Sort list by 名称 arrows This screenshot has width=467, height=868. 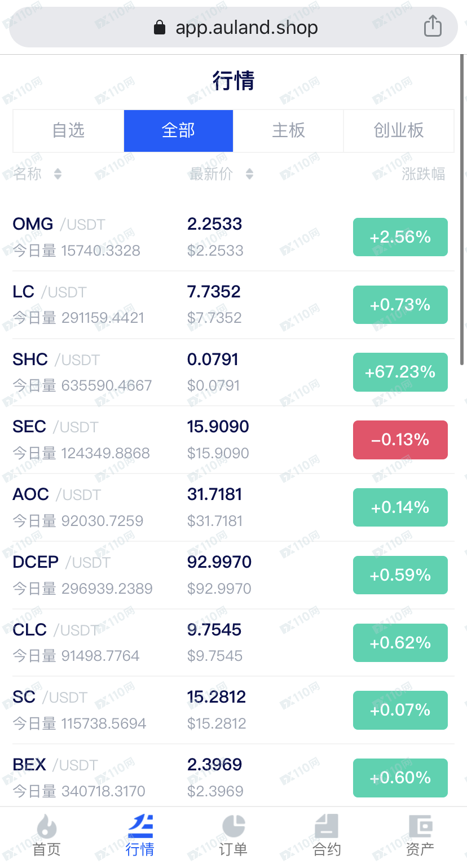[x=58, y=174]
